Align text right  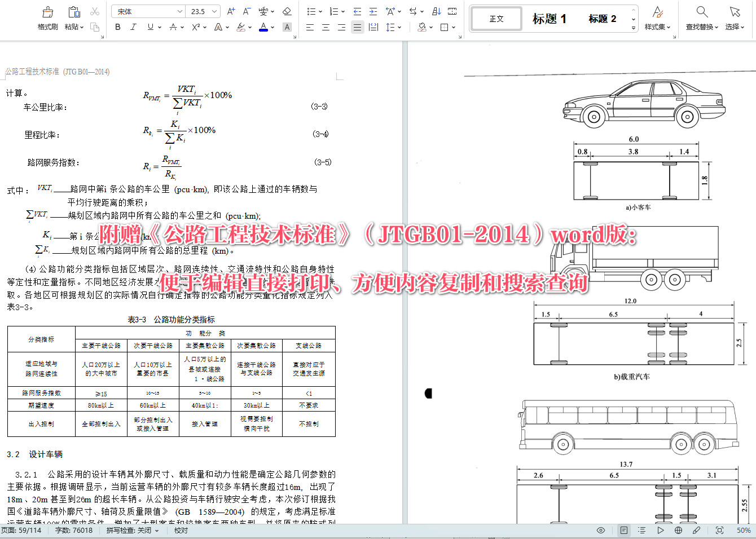pos(341,27)
